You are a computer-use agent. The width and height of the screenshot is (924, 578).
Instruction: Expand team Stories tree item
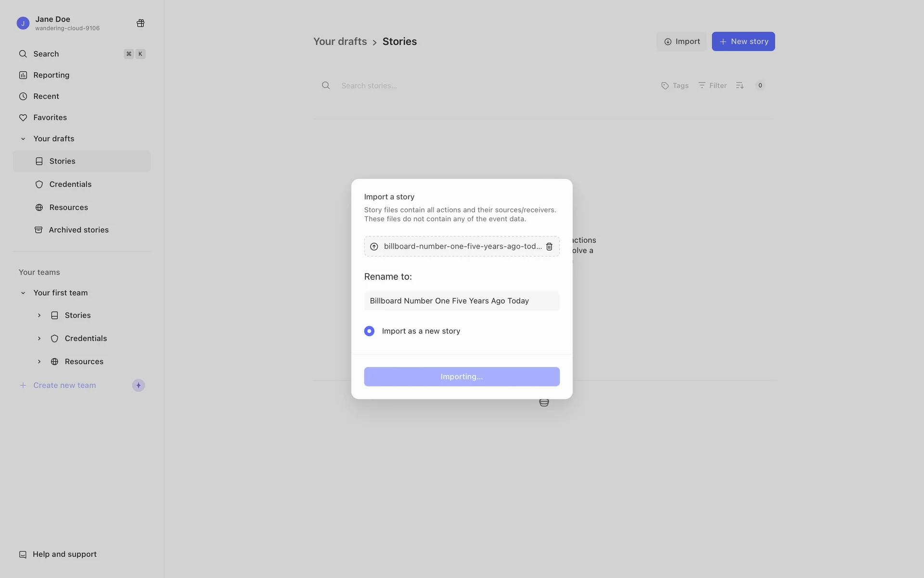coord(39,315)
